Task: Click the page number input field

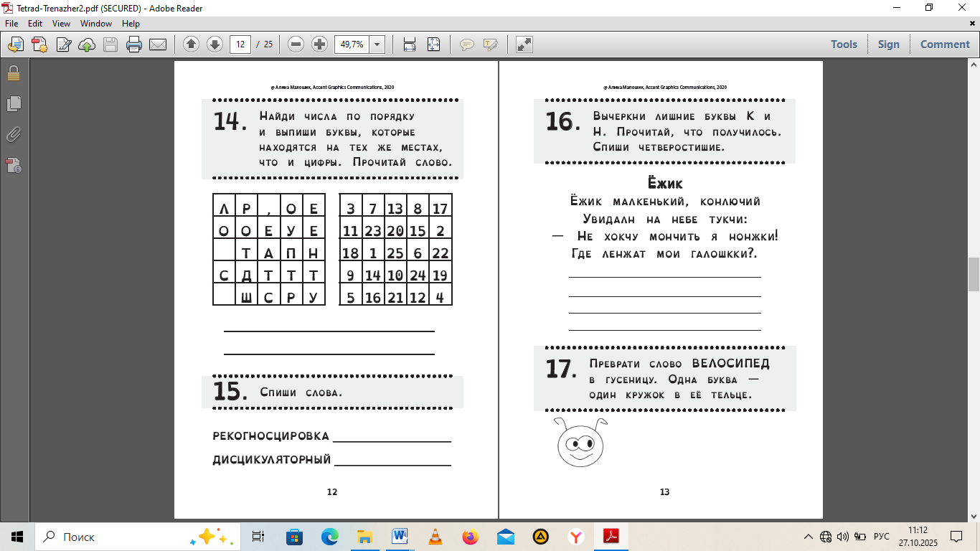Action: [x=240, y=44]
